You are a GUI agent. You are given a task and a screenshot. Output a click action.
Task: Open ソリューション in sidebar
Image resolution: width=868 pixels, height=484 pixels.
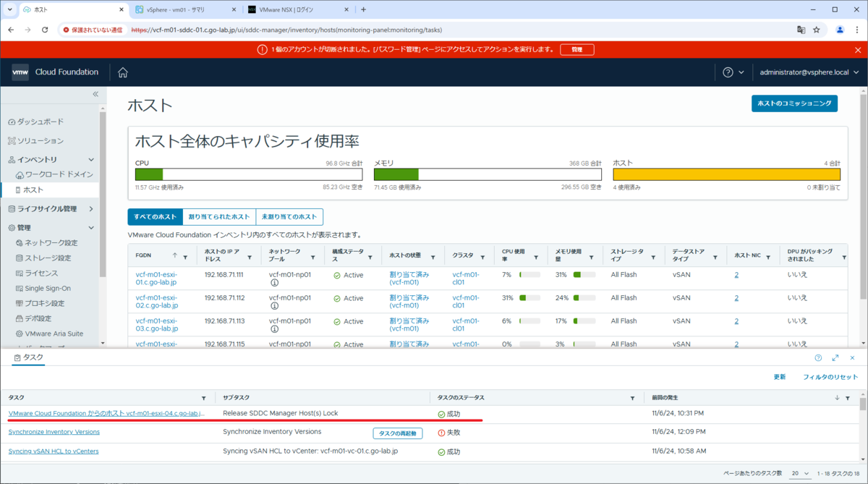(x=35, y=140)
